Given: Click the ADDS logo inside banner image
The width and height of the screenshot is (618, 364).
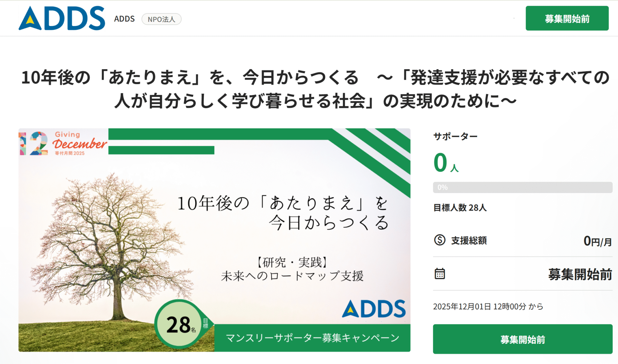Looking at the screenshot, I should point(373,309).
